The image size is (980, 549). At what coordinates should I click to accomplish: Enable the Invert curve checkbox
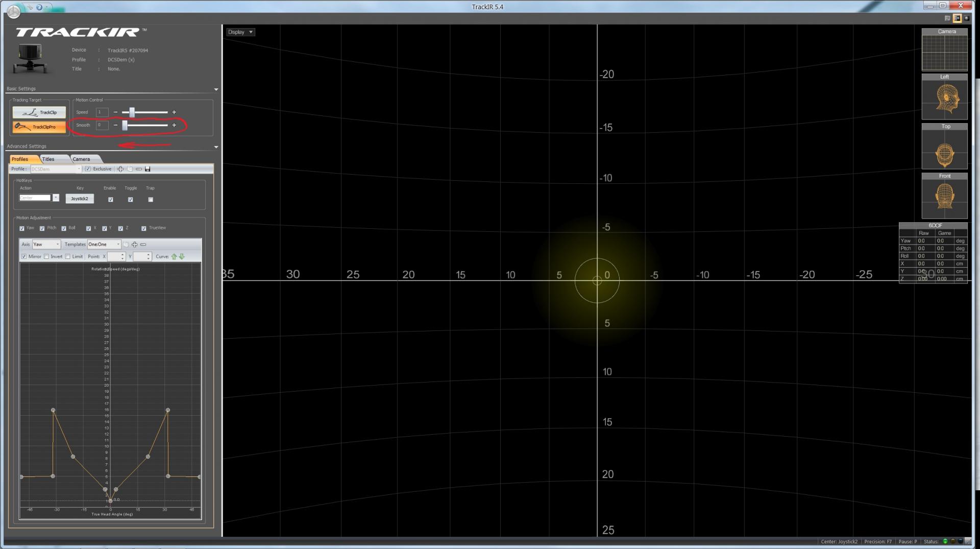pos(46,257)
